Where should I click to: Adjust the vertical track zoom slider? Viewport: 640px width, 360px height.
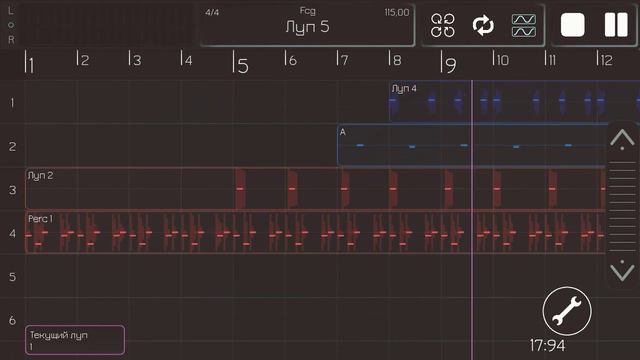point(622,206)
